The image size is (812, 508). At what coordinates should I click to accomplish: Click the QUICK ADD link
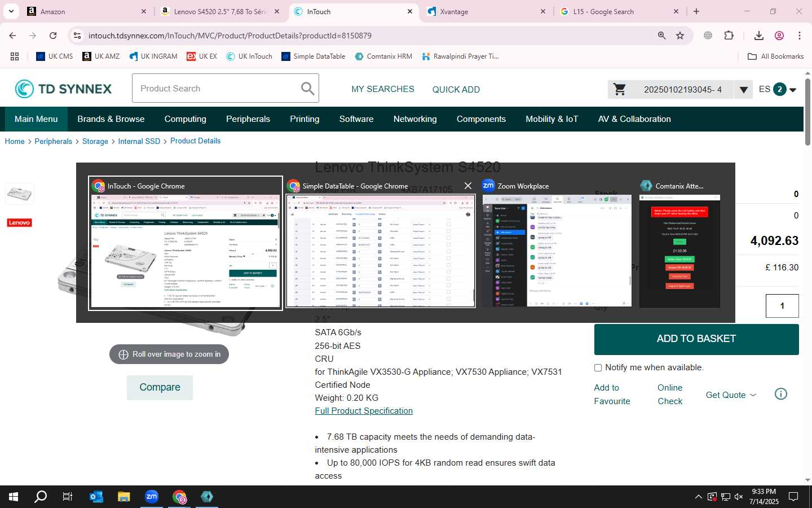click(456, 89)
